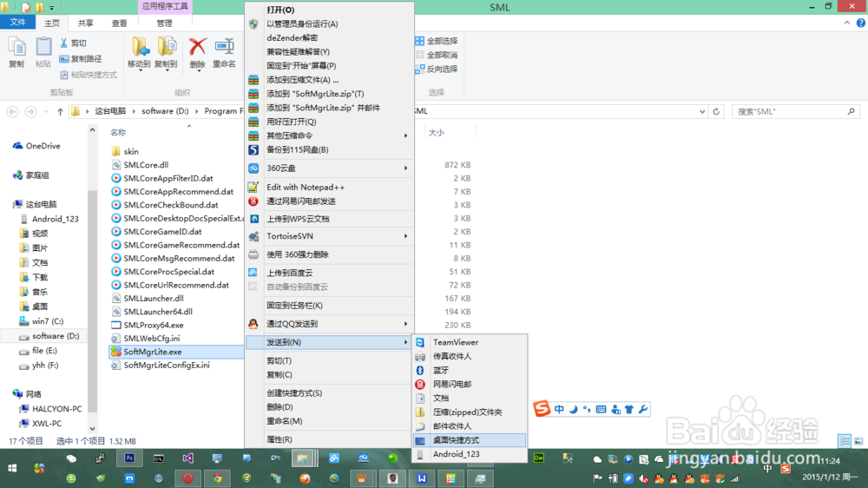Click the 大小 column header
The height and width of the screenshot is (488, 868).
click(x=437, y=132)
